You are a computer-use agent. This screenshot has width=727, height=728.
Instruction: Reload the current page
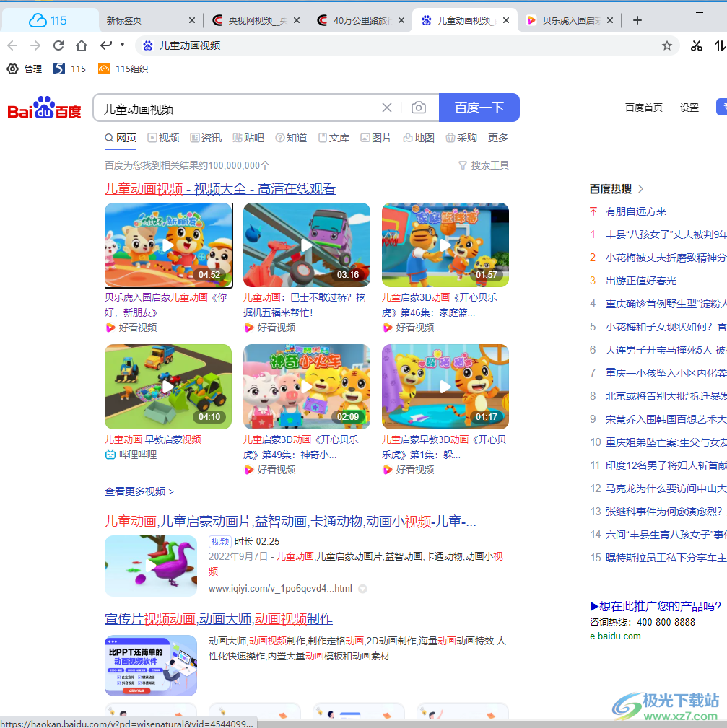click(58, 45)
